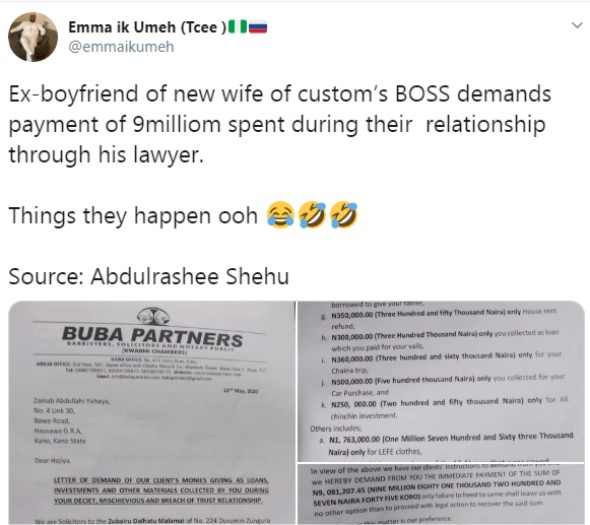Image resolution: width=590 pixels, height=525 pixels.
Task: Click the N1,763,000.00 LEFE clothes entry
Action: (447, 444)
